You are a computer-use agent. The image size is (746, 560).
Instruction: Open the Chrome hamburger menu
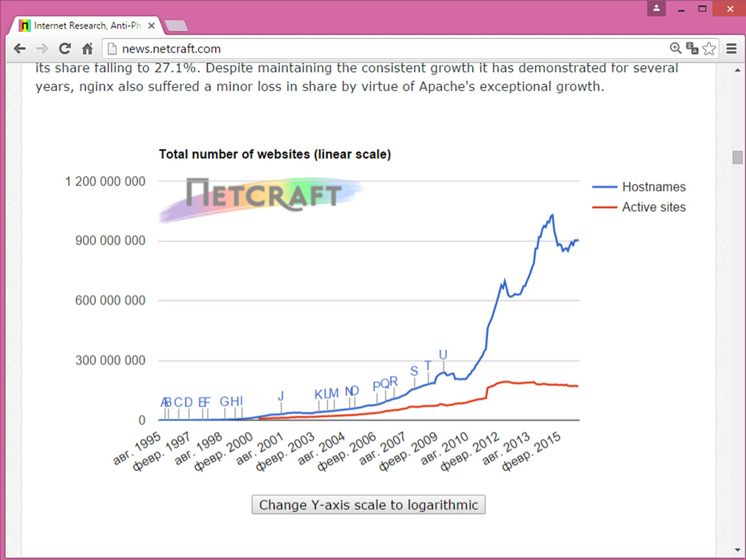(732, 49)
